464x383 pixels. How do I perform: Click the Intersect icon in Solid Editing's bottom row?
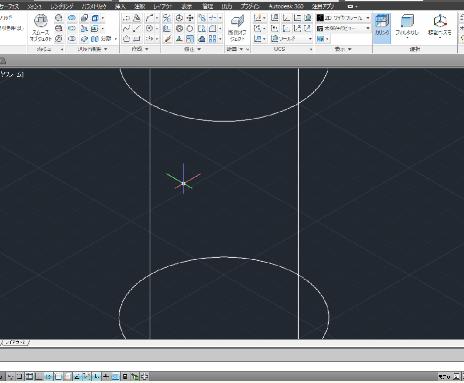pyautogui.click(x=72, y=39)
